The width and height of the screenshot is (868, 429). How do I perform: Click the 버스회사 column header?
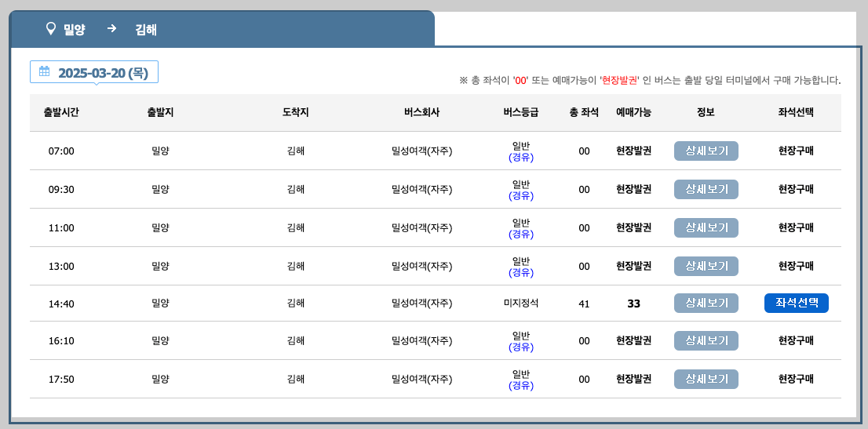(421, 112)
